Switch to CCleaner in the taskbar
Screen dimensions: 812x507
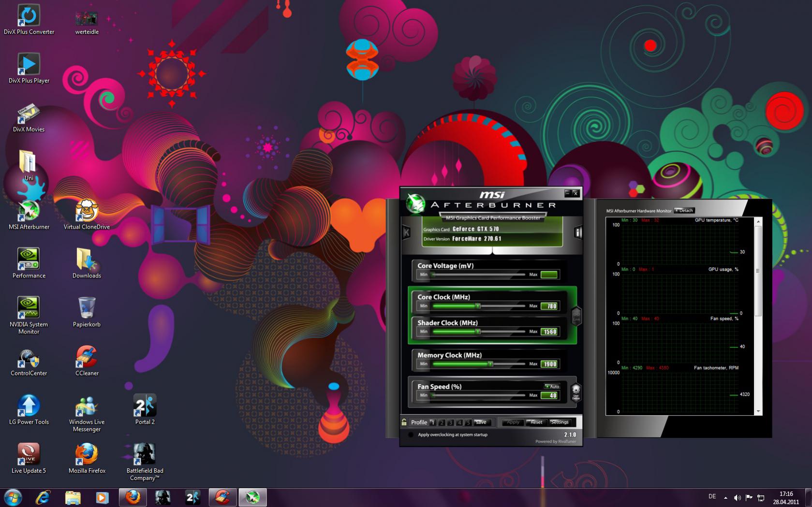coord(223,497)
